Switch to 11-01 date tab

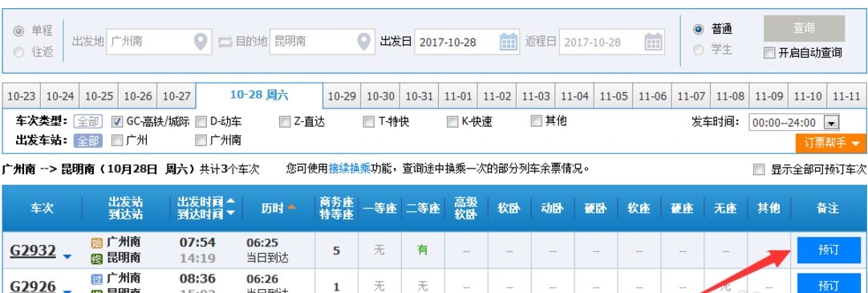tap(458, 96)
